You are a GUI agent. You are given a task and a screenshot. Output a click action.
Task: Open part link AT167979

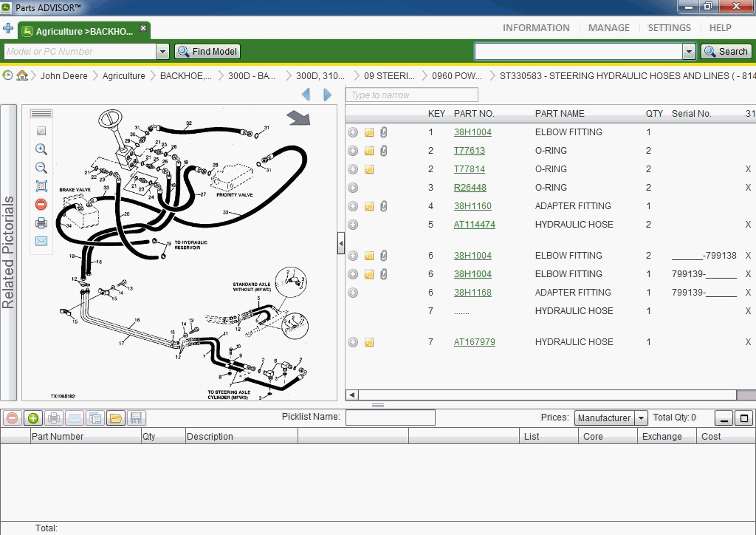(475, 341)
